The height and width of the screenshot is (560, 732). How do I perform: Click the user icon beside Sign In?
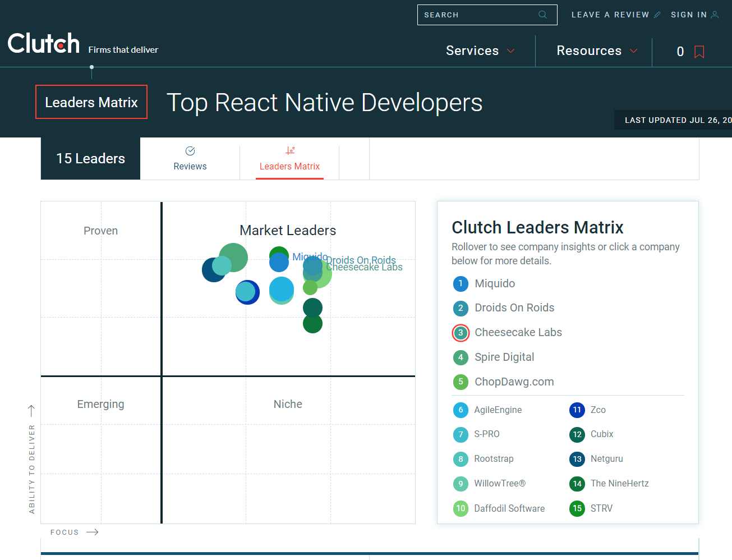click(715, 15)
